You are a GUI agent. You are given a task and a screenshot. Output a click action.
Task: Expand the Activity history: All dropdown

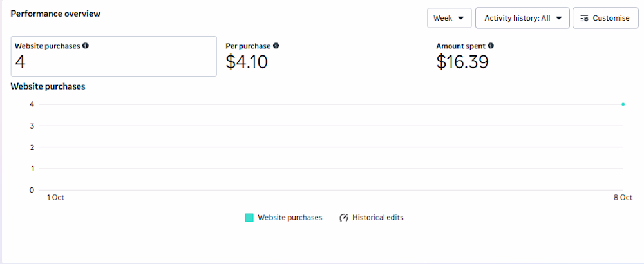[522, 18]
